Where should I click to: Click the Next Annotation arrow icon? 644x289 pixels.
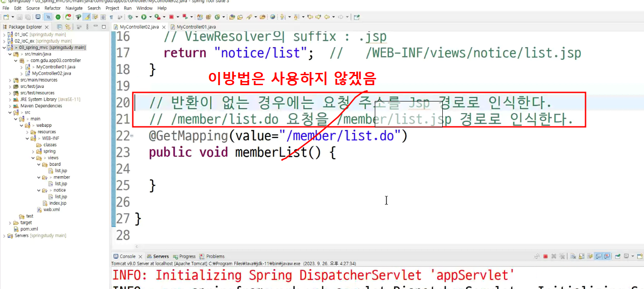click(x=282, y=17)
